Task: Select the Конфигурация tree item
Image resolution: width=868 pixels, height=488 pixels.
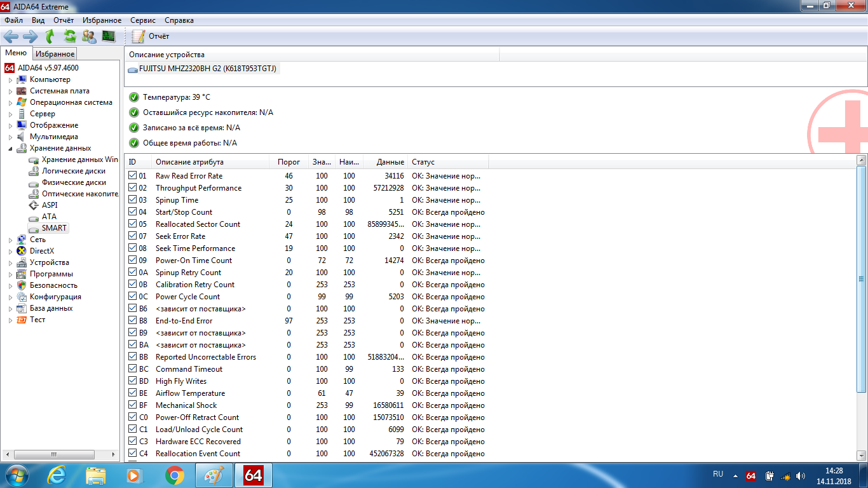Action: [55, 297]
